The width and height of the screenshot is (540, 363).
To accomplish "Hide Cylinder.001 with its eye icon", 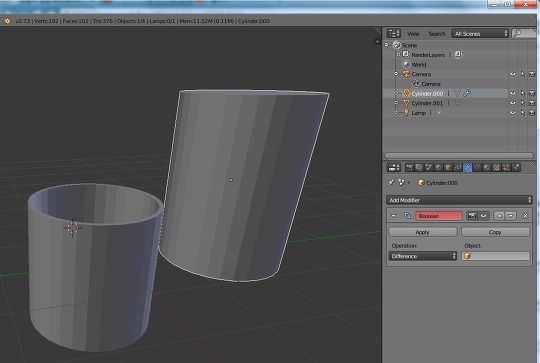I will click(513, 103).
